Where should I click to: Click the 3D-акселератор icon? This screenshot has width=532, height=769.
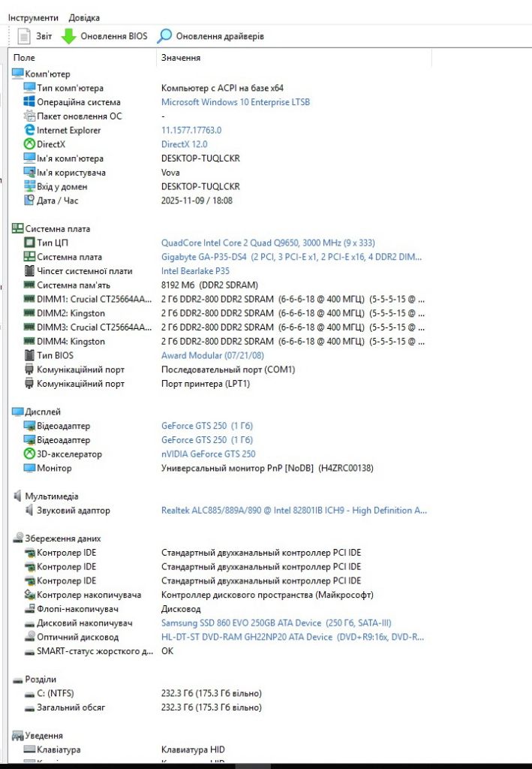pos(29,454)
